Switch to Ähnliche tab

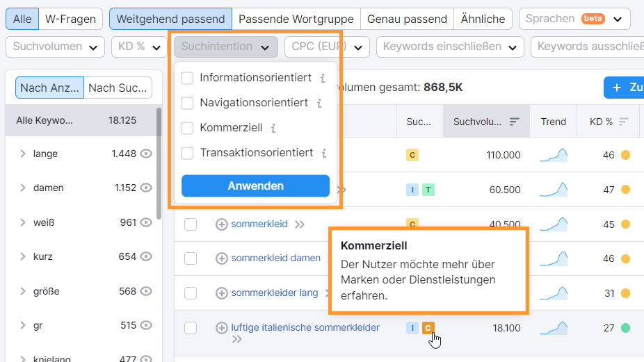(483, 19)
